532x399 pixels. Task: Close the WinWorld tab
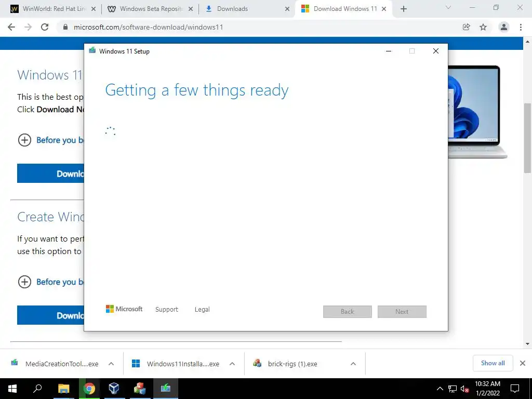tap(94, 9)
